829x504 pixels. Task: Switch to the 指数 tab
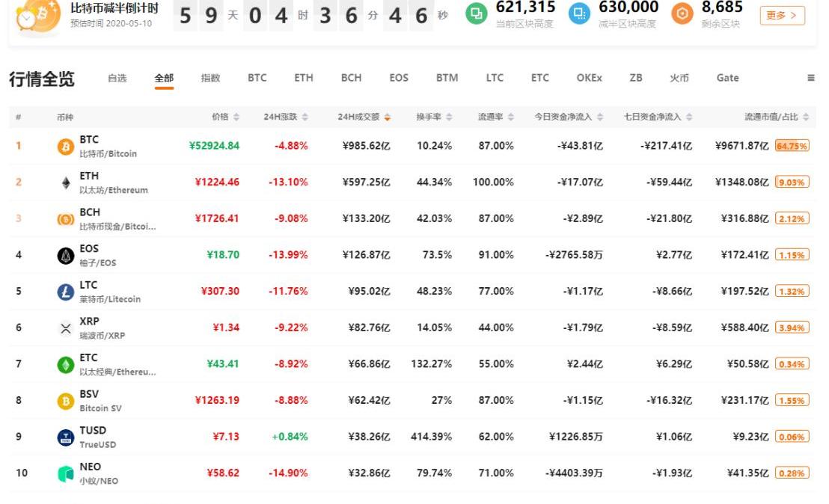point(210,78)
